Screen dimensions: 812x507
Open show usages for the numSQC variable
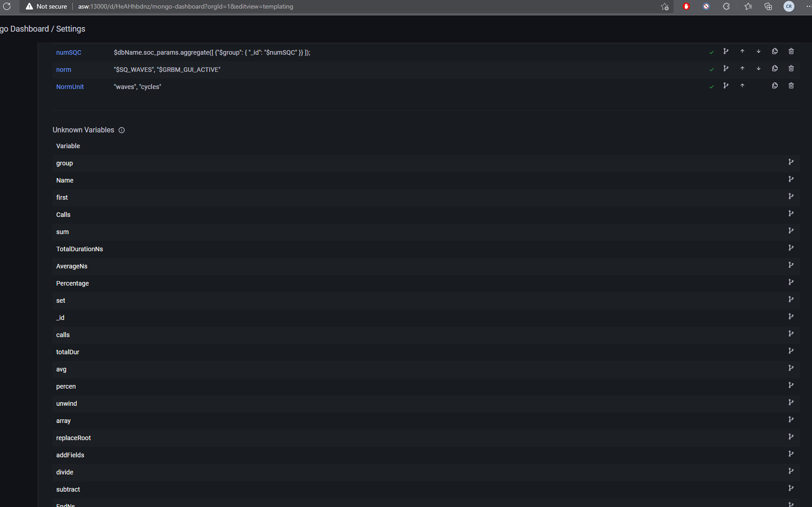(726, 52)
